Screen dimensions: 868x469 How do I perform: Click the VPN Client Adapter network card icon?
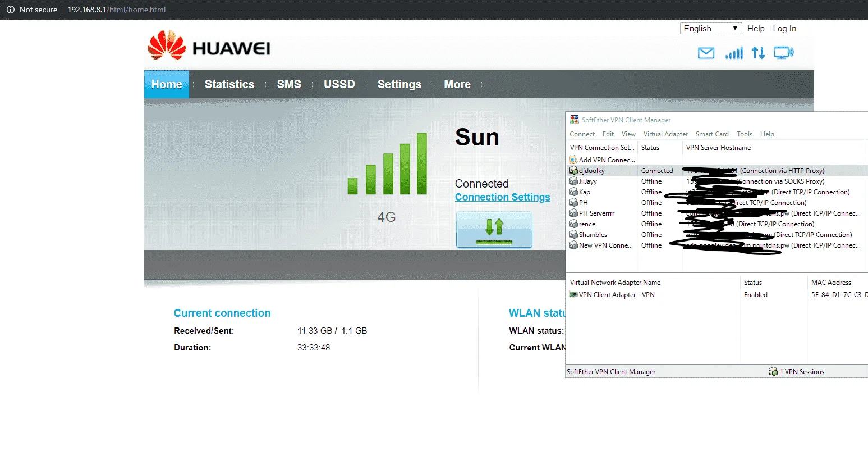(x=573, y=294)
